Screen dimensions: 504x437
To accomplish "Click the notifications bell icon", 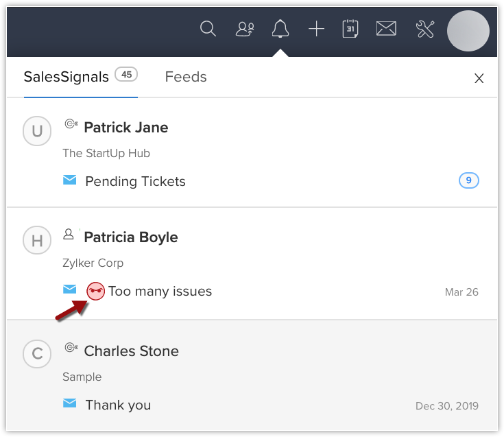I will [280, 29].
